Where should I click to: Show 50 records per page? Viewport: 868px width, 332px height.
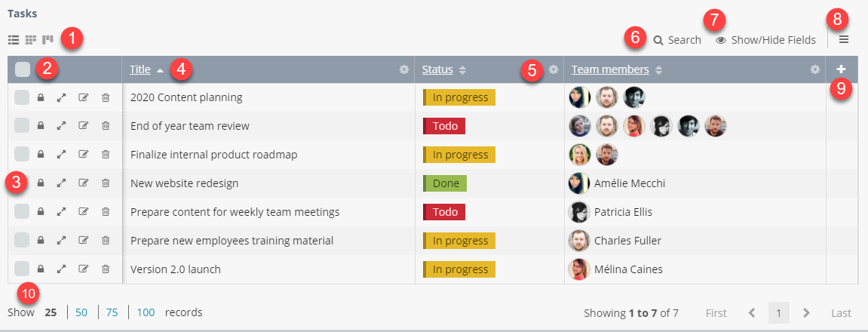[x=81, y=312]
